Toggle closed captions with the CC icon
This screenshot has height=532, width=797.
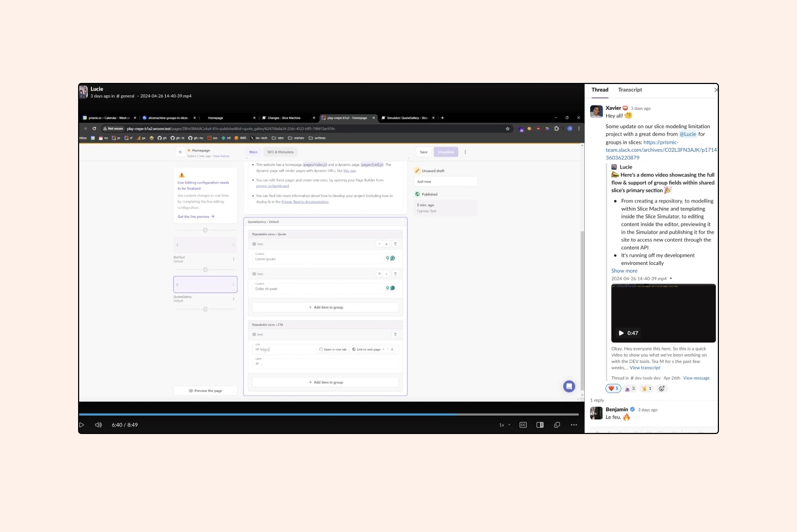[523, 425]
